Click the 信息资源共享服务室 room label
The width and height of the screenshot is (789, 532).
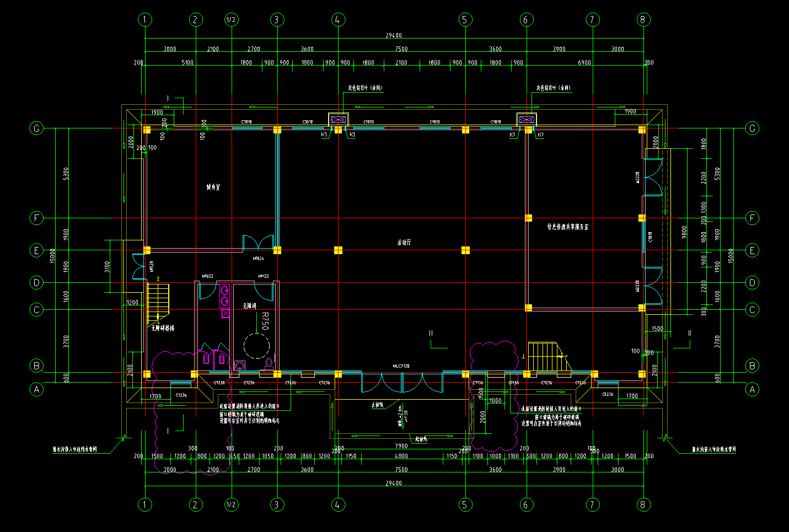(567, 227)
